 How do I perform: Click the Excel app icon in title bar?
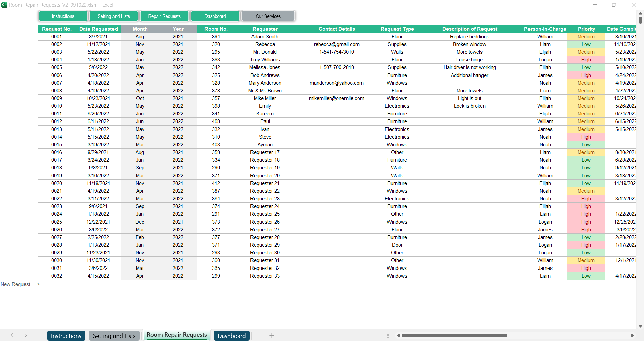point(4,5)
